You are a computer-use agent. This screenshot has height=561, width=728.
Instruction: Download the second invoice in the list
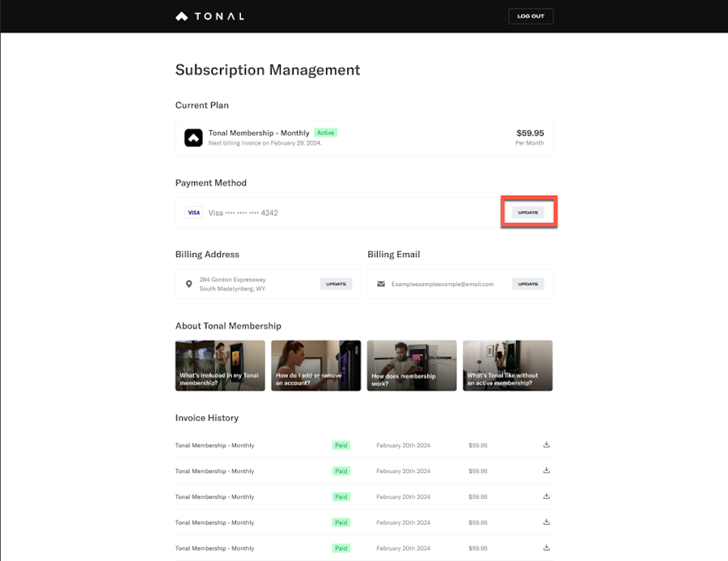tap(547, 470)
